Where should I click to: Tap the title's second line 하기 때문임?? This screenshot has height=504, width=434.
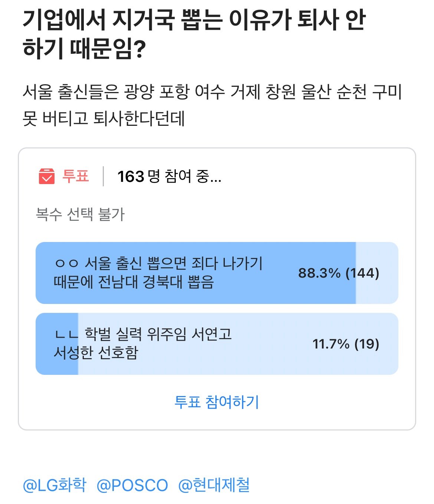pos(84,49)
